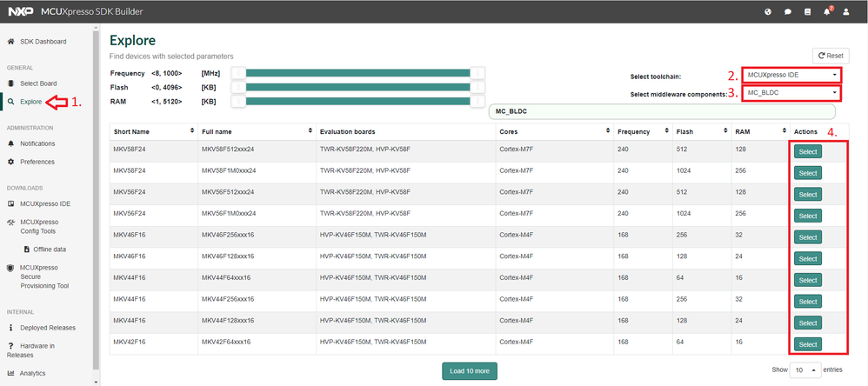Go to SDK Dashboard home icon
868x386 pixels.
pos(10,42)
